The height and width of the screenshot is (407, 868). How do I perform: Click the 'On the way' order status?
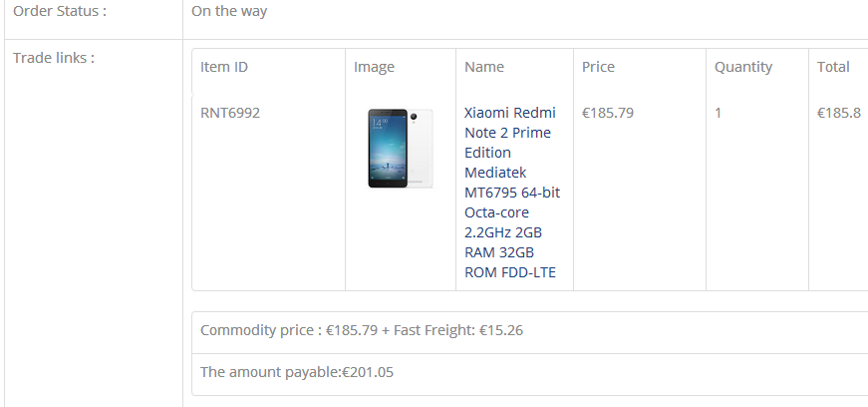[x=229, y=11]
